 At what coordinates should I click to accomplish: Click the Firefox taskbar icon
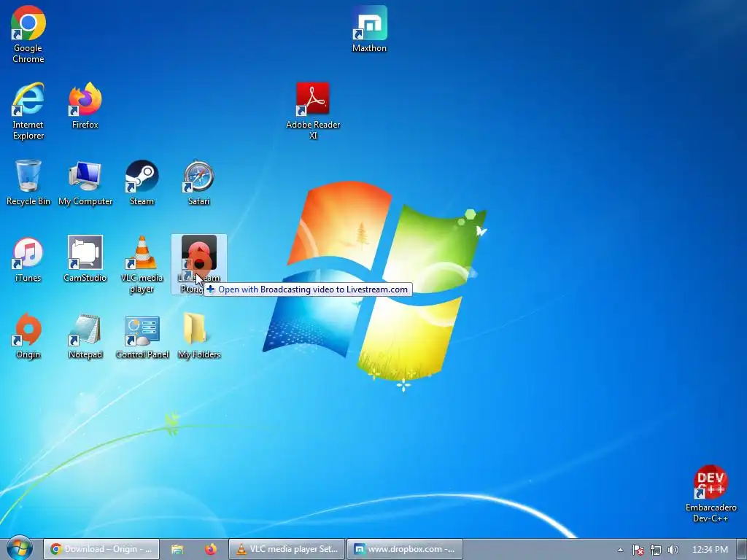point(211,549)
